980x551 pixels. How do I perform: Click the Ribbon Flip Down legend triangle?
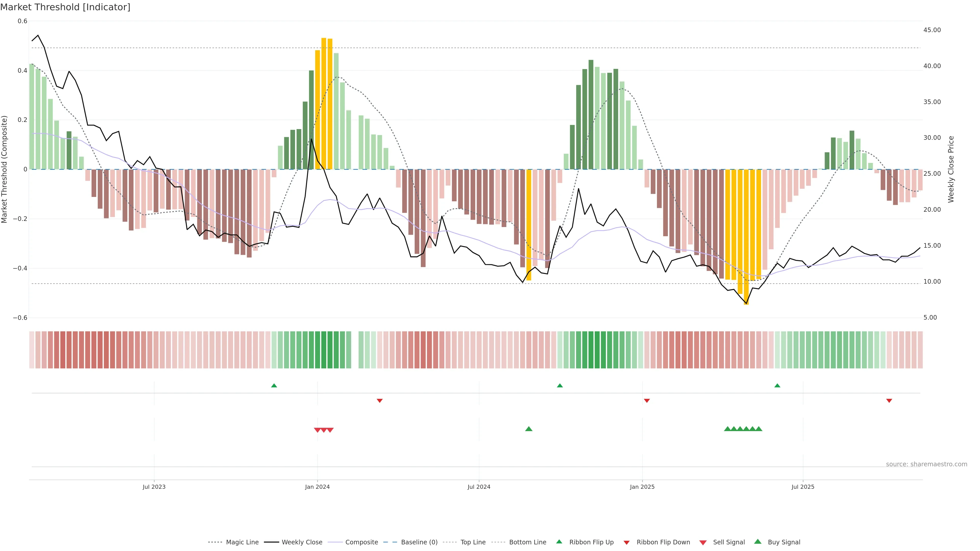[x=626, y=543]
